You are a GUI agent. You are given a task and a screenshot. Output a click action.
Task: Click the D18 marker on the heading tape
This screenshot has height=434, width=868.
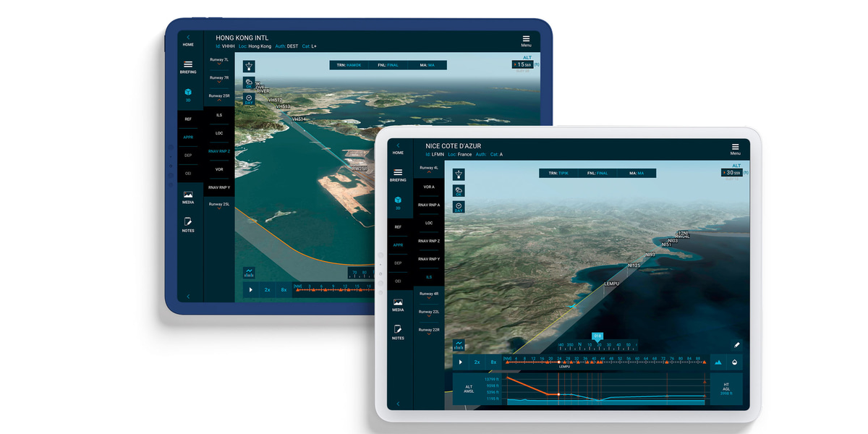click(597, 336)
